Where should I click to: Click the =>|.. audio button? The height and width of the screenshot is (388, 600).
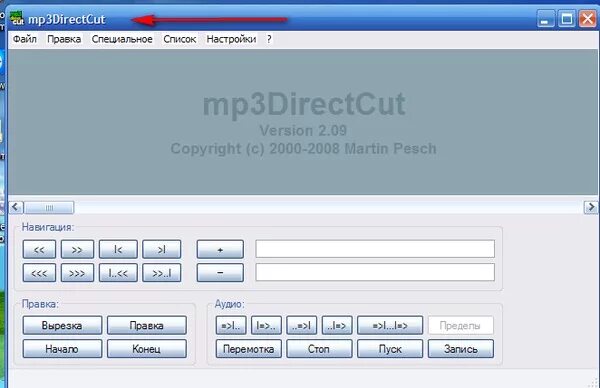(231, 325)
